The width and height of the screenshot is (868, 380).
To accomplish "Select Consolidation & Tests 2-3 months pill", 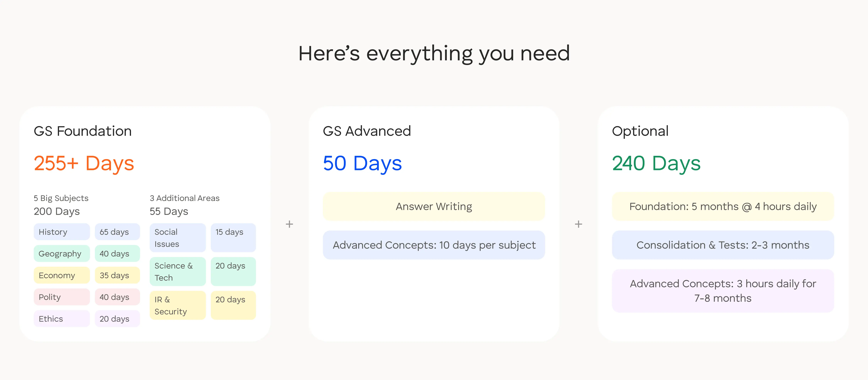I will tap(723, 245).
